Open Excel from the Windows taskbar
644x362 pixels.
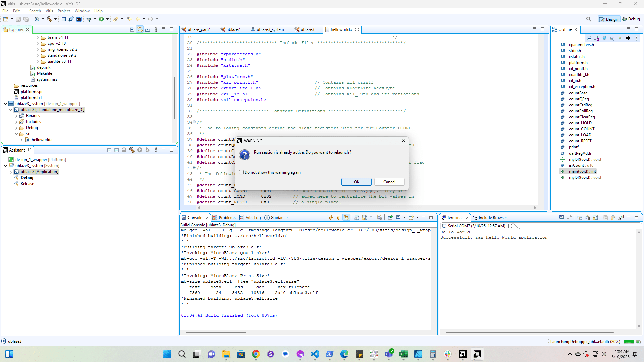pyautogui.click(x=404, y=354)
